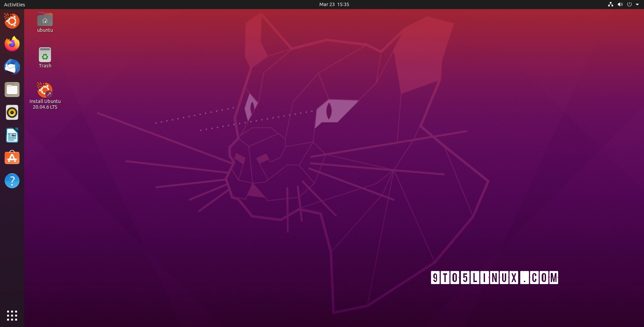Click the Ubuntu installer dock icon
Image resolution: width=644 pixels, height=327 pixels.
click(12, 21)
